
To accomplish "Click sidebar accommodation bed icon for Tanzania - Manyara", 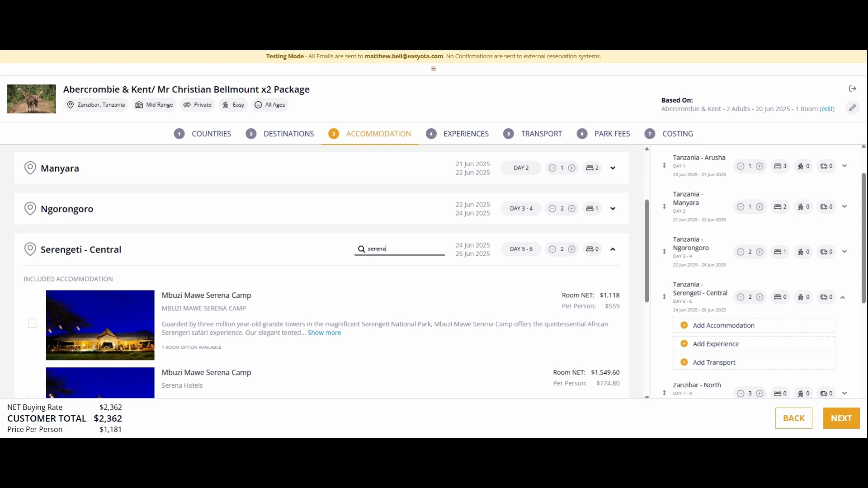I will (x=778, y=207).
